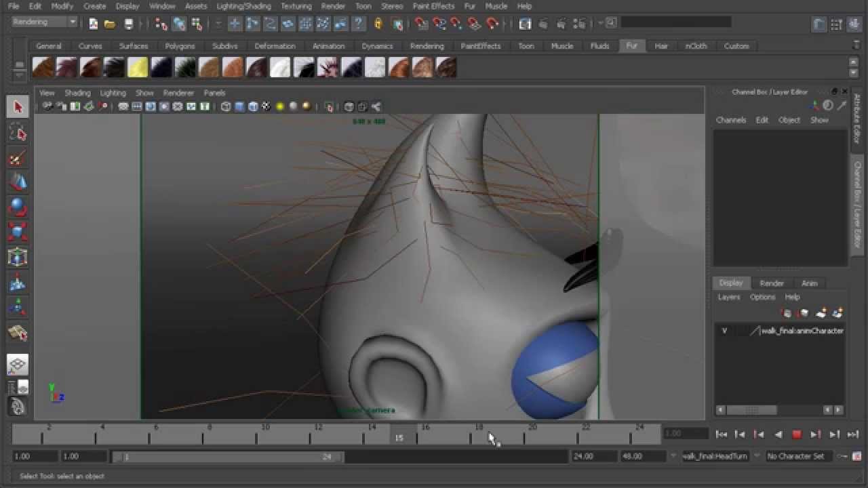The image size is (868, 488).
Task: Click Layer Editor horizontal scrollbar thumb
Action: (753, 410)
